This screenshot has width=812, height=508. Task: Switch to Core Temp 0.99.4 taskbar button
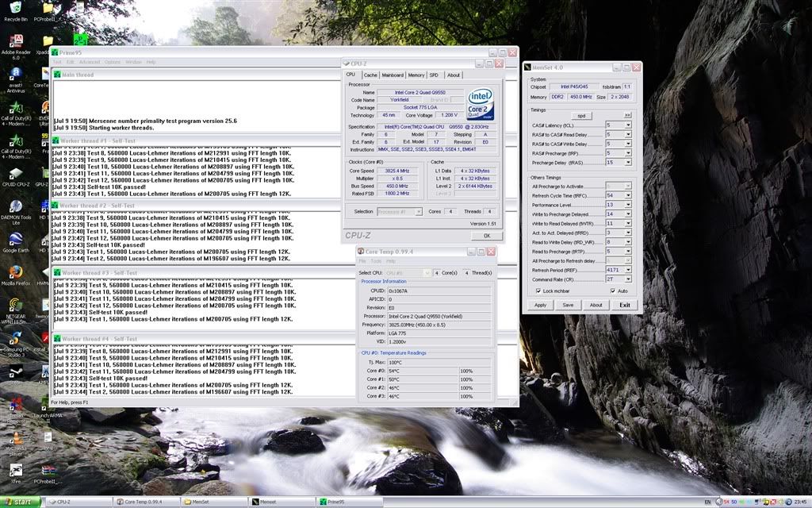147,502
